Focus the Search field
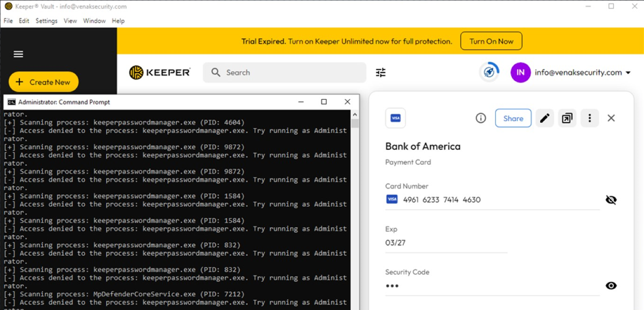644x310 pixels. click(x=285, y=73)
